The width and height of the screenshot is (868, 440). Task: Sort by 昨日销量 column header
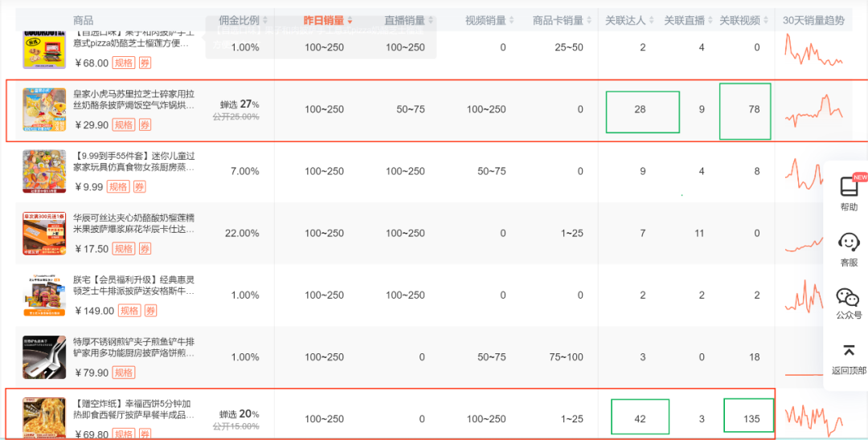324,21
